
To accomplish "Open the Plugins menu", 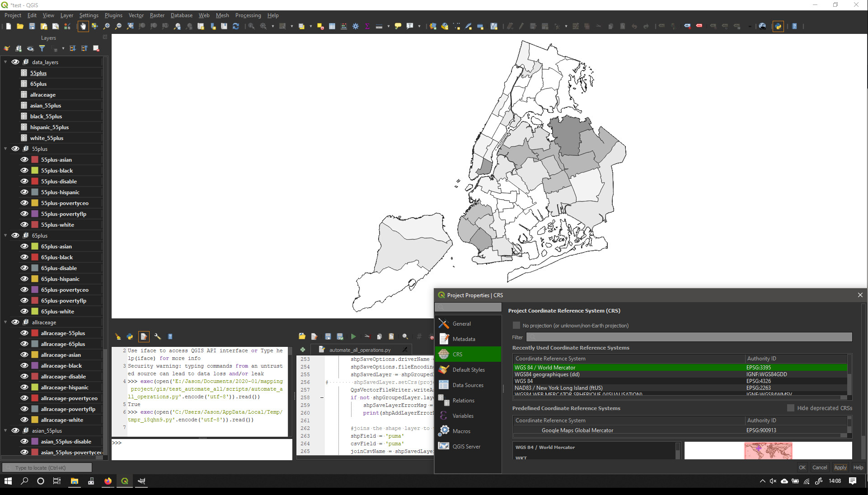I will (x=113, y=15).
